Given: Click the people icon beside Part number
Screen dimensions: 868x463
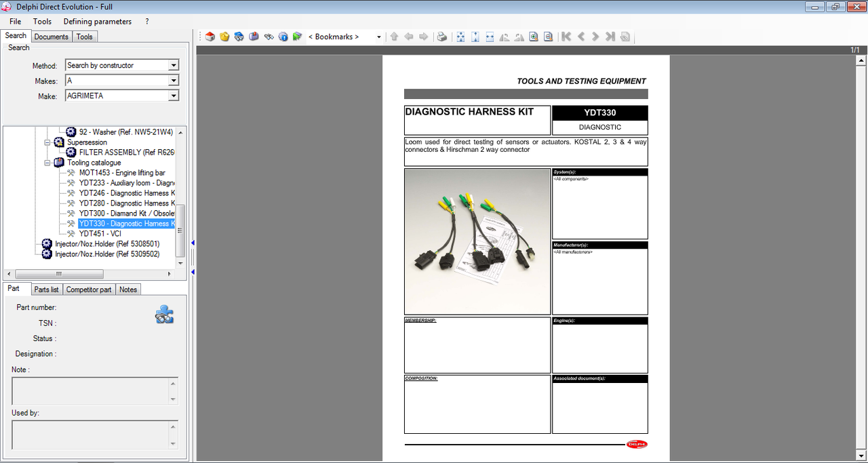Looking at the screenshot, I should [164, 314].
